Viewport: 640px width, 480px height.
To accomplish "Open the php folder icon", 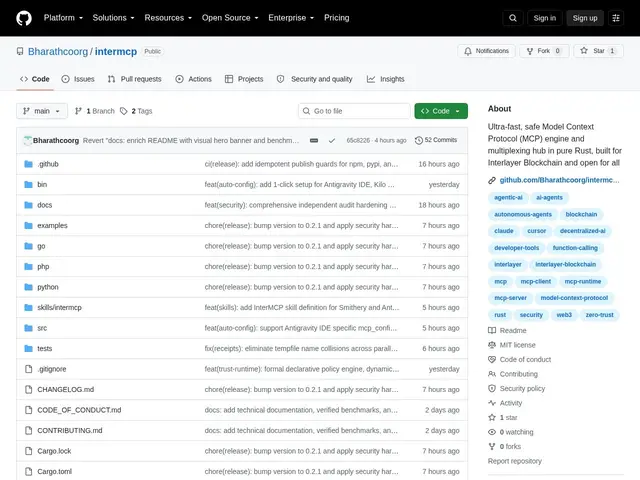I will tap(28, 267).
